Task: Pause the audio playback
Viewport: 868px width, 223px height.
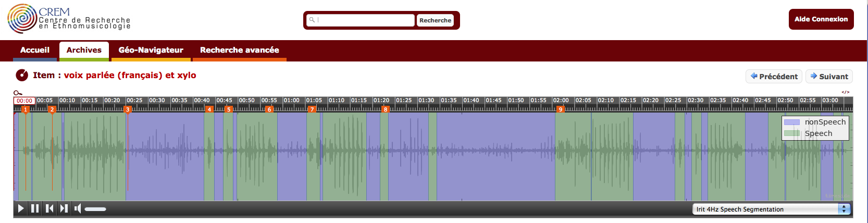Action: 35,208
